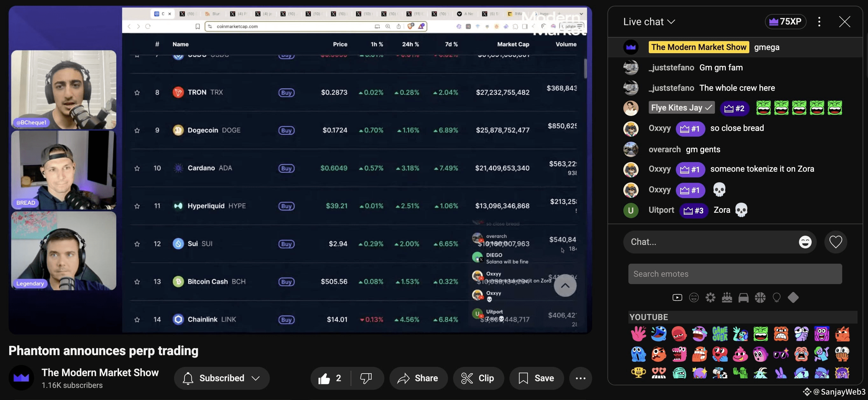
Task: Click the round scroll-up chevron overlay button
Action: [565, 286]
